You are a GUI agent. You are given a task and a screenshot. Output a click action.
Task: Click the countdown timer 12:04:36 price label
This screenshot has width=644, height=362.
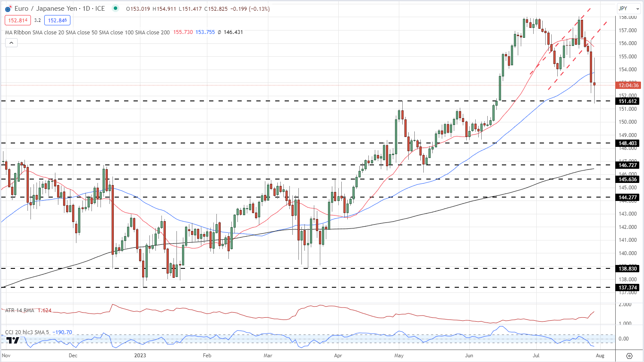pyautogui.click(x=629, y=85)
